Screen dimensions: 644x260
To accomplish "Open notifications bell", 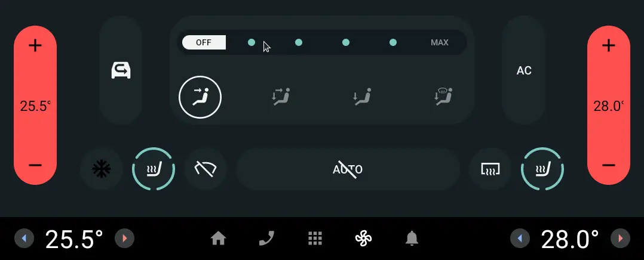I will (x=412, y=239).
